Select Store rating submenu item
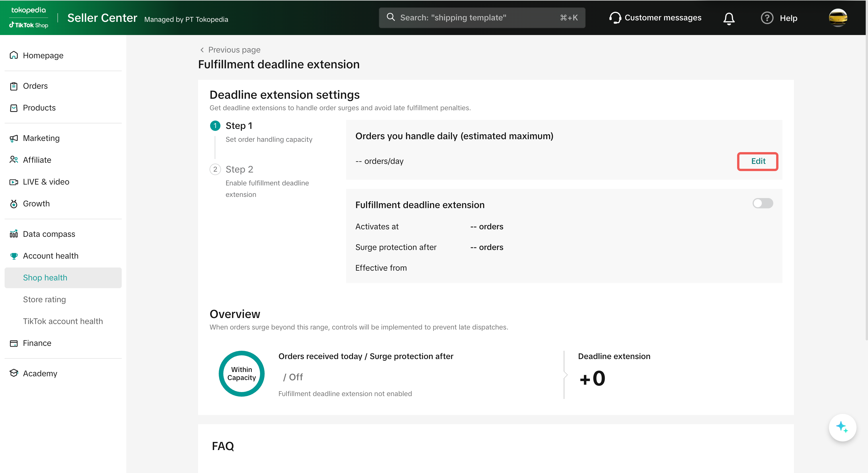 click(44, 299)
